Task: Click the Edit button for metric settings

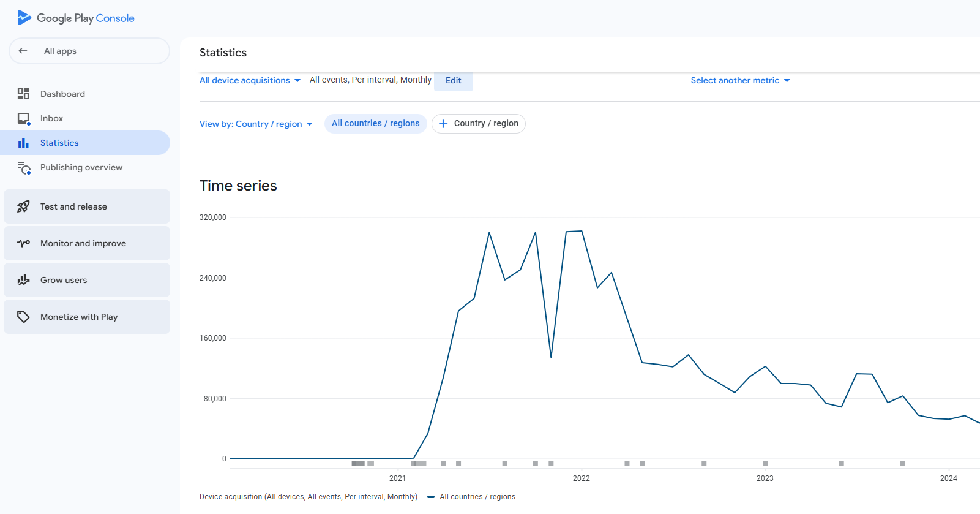Action: pos(454,80)
